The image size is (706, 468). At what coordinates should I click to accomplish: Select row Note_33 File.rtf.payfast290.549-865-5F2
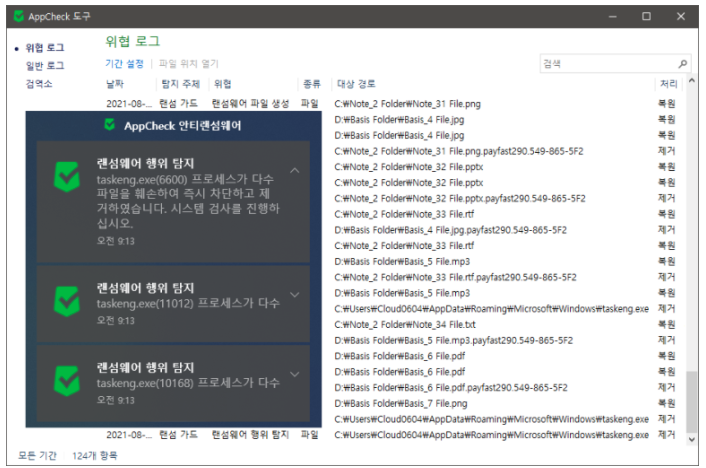click(x=455, y=277)
